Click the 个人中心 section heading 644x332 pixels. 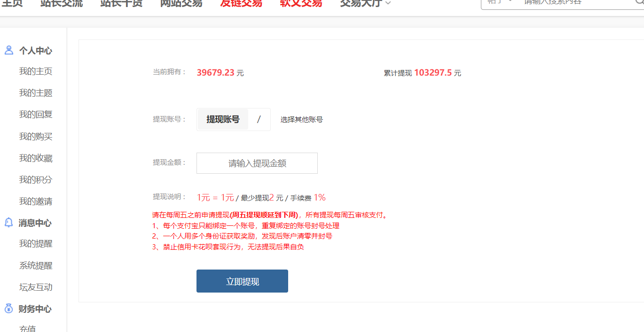pyautogui.click(x=35, y=51)
